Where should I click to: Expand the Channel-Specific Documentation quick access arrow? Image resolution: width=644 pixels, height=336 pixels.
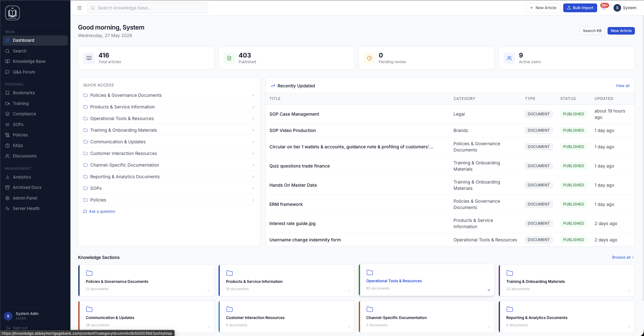click(x=253, y=165)
